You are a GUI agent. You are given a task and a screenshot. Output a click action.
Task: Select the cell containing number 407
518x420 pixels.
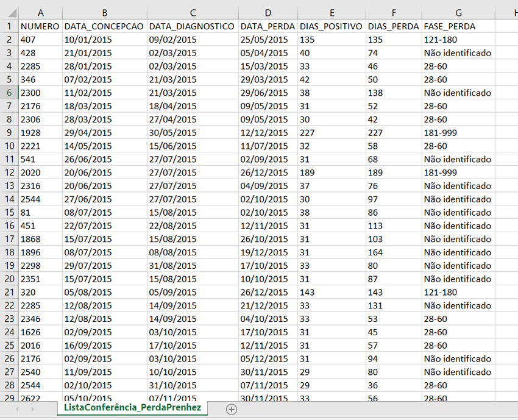pos(41,40)
